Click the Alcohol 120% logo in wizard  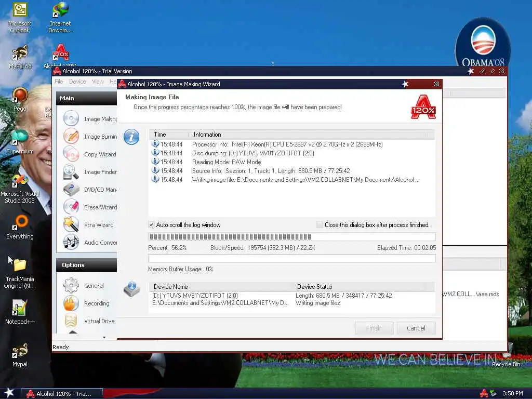click(423, 107)
